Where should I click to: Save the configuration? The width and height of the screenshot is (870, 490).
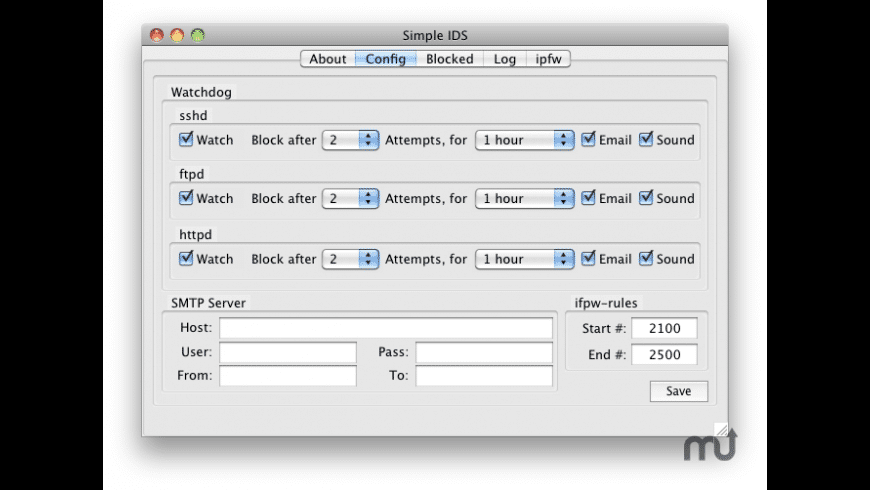pos(679,391)
